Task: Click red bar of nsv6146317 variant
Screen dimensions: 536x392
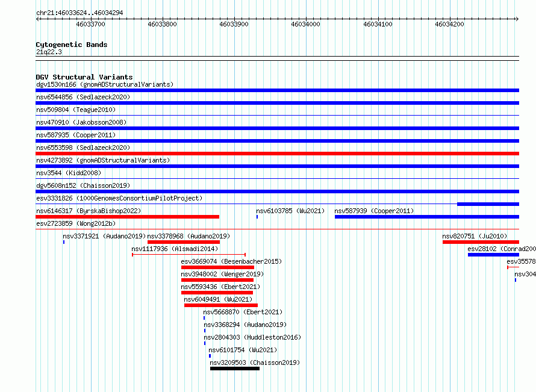Action: tap(127, 217)
